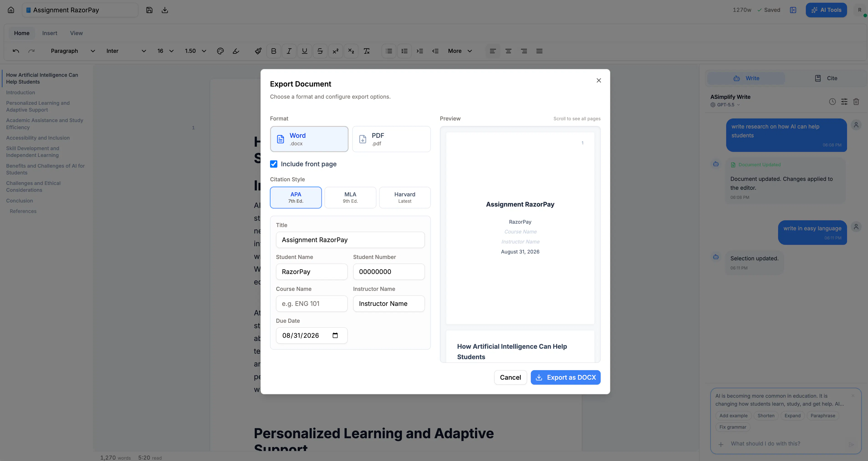Select Harvard Latest citation style

[x=405, y=197]
